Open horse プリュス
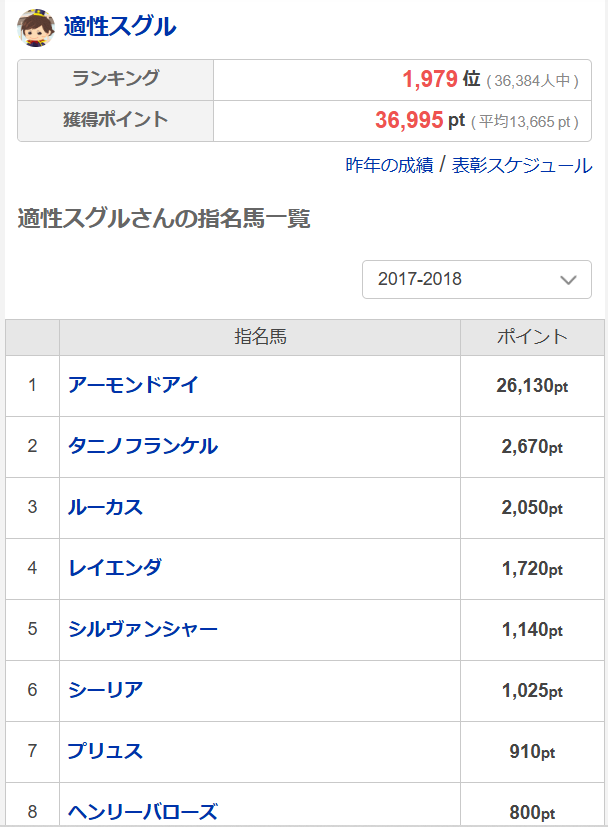The height and width of the screenshot is (827, 608). [x=105, y=751]
